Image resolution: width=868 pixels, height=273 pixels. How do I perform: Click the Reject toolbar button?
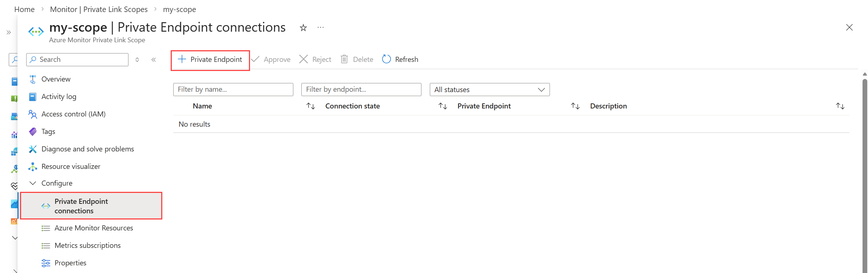pyautogui.click(x=315, y=59)
